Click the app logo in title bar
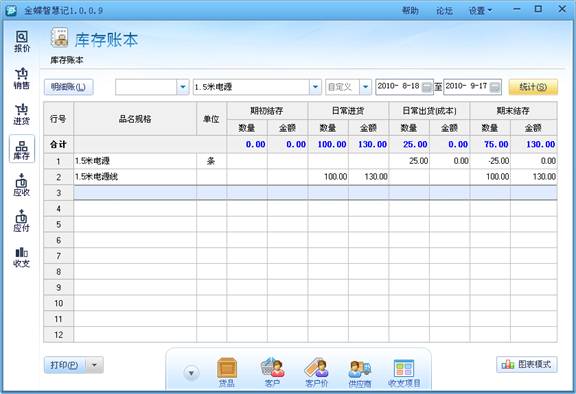The width and height of the screenshot is (576, 394). tap(11, 10)
